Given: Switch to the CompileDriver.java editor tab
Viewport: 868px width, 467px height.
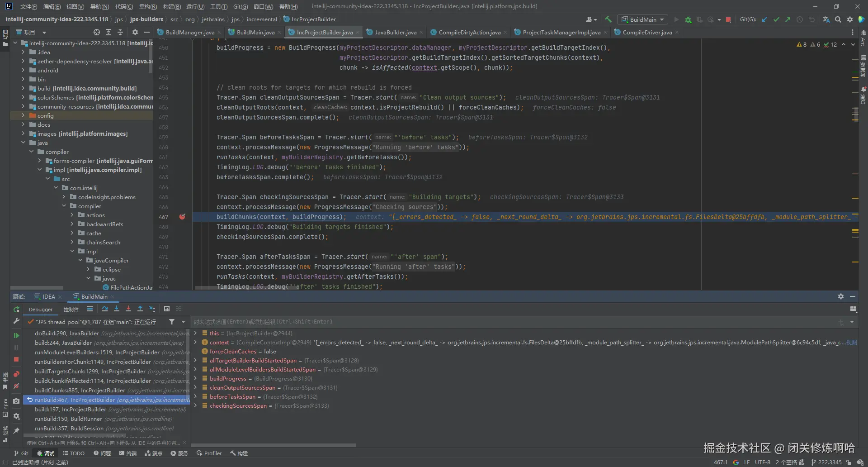Looking at the screenshot, I should (646, 32).
